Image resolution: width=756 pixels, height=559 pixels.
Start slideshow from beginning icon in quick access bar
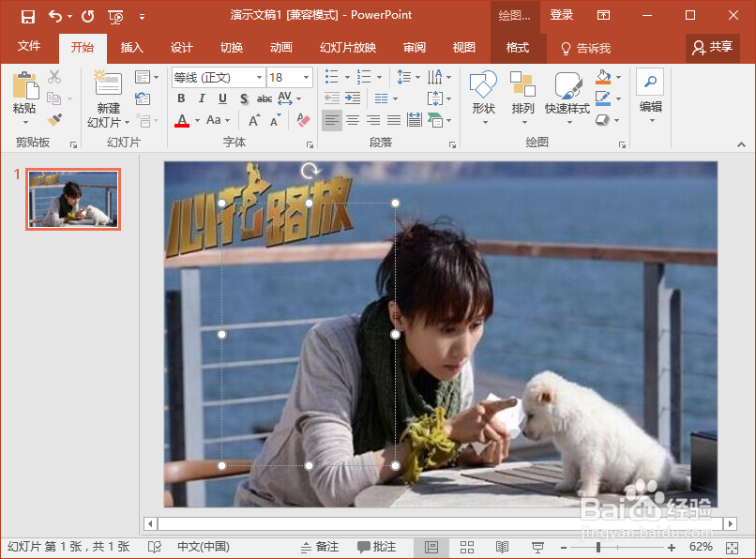click(115, 18)
